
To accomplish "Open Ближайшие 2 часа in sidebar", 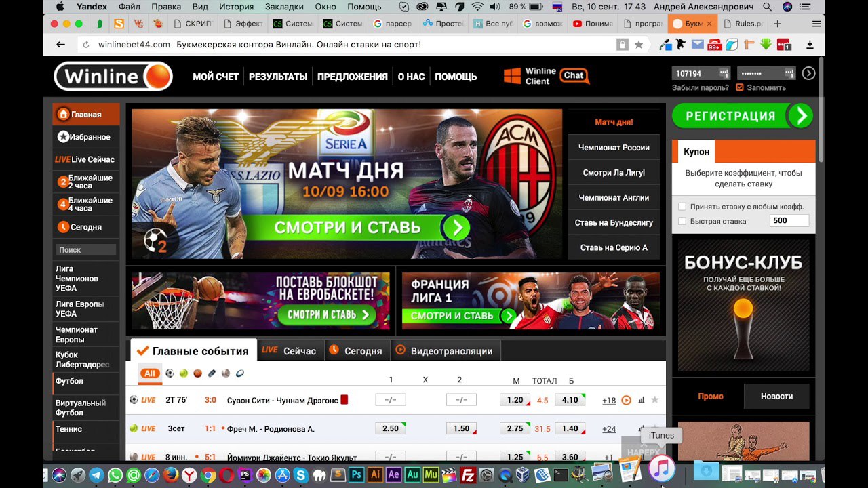I will click(86, 182).
